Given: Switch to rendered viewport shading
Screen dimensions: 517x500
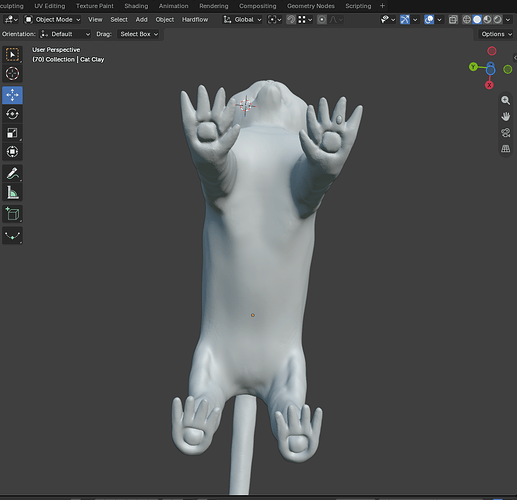Looking at the screenshot, I should [x=497, y=20].
